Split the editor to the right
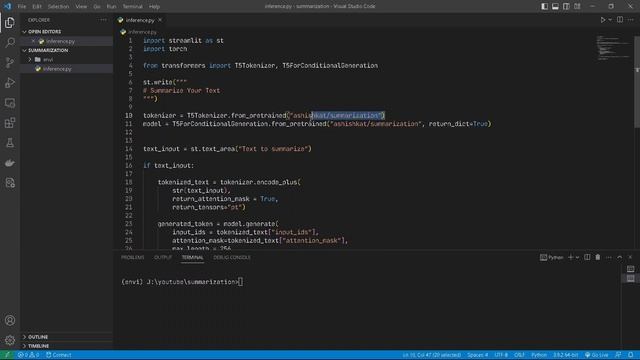Viewport: 640px width, 360px height. tap(620, 20)
